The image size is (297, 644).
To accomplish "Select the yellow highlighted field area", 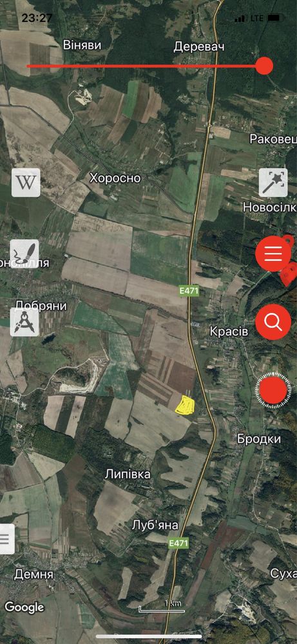I will 184,404.
